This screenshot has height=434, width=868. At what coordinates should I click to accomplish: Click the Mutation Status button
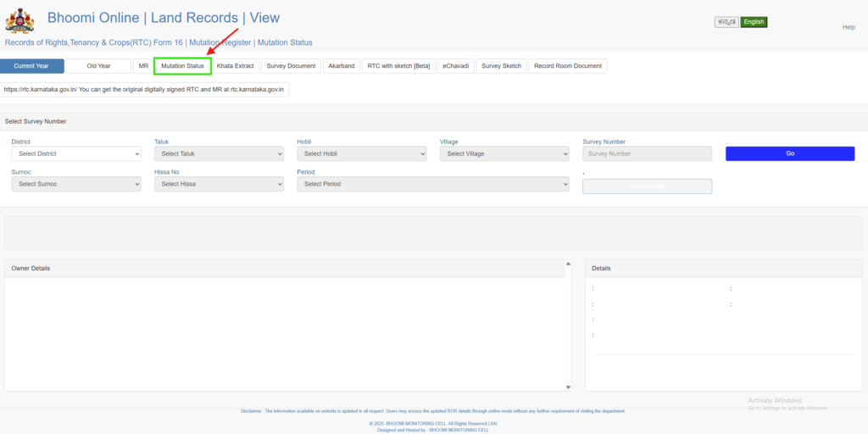click(182, 66)
